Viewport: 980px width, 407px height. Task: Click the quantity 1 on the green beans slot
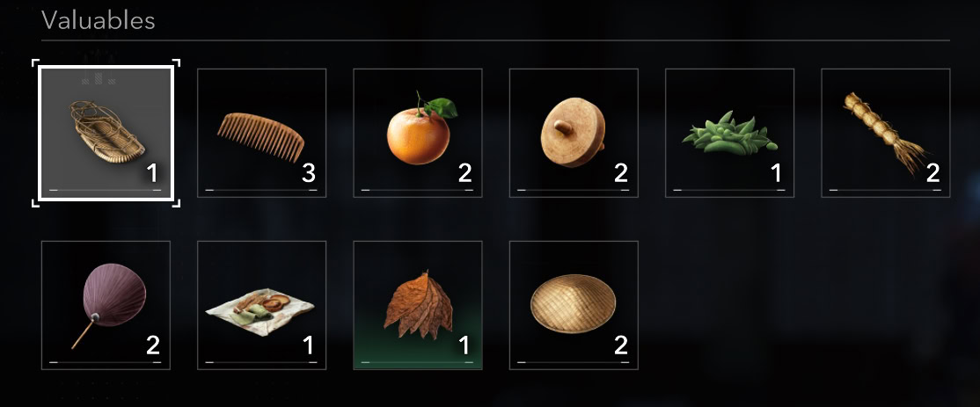tap(776, 173)
